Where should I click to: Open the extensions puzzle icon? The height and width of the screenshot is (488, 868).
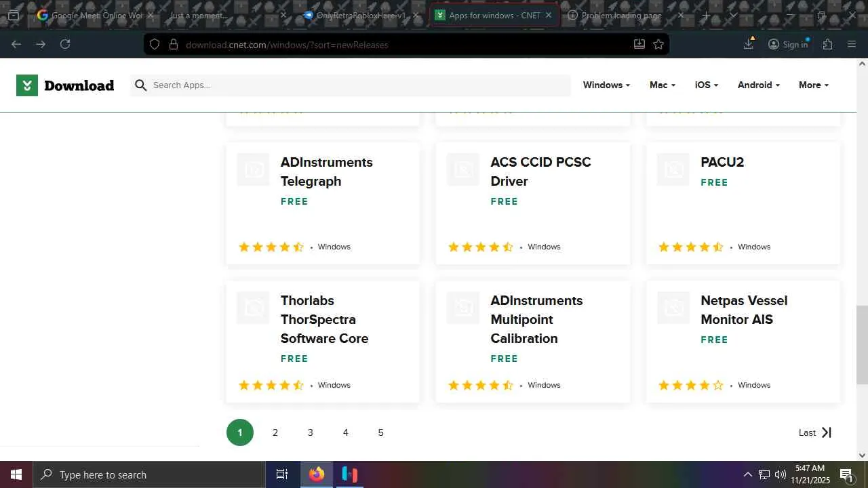point(827,44)
